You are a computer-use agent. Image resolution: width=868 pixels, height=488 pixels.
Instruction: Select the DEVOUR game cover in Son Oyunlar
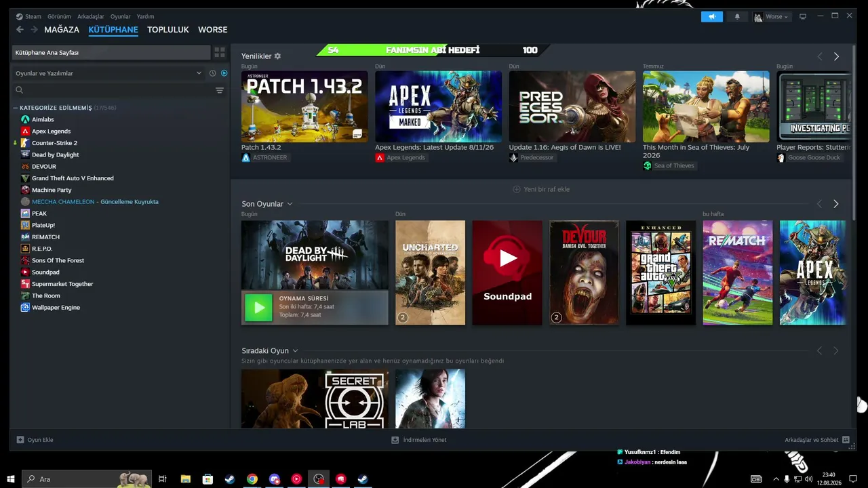[x=584, y=272]
